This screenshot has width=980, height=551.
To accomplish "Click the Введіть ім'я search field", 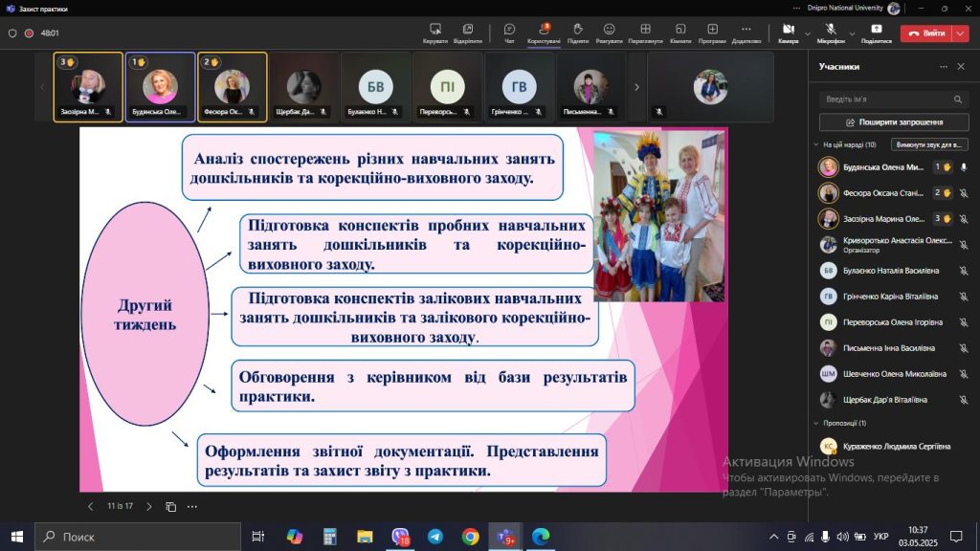I will [x=894, y=99].
